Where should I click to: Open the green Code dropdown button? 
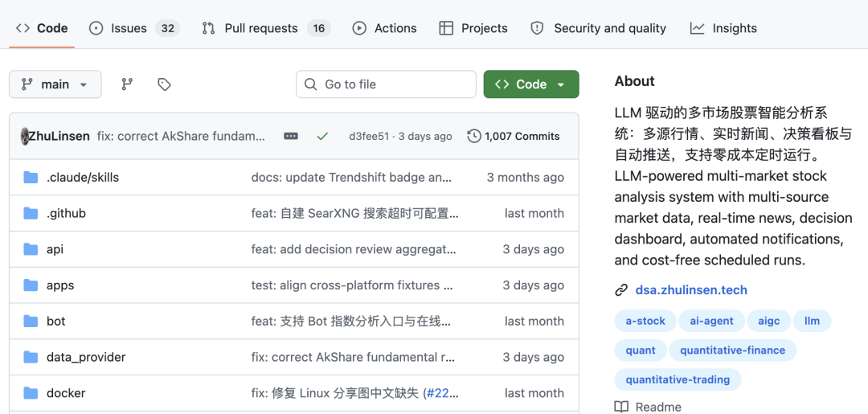click(531, 84)
